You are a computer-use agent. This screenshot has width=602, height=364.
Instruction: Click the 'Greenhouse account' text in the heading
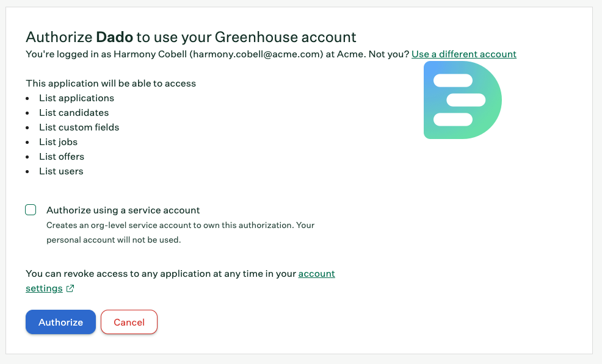pyautogui.click(x=285, y=37)
